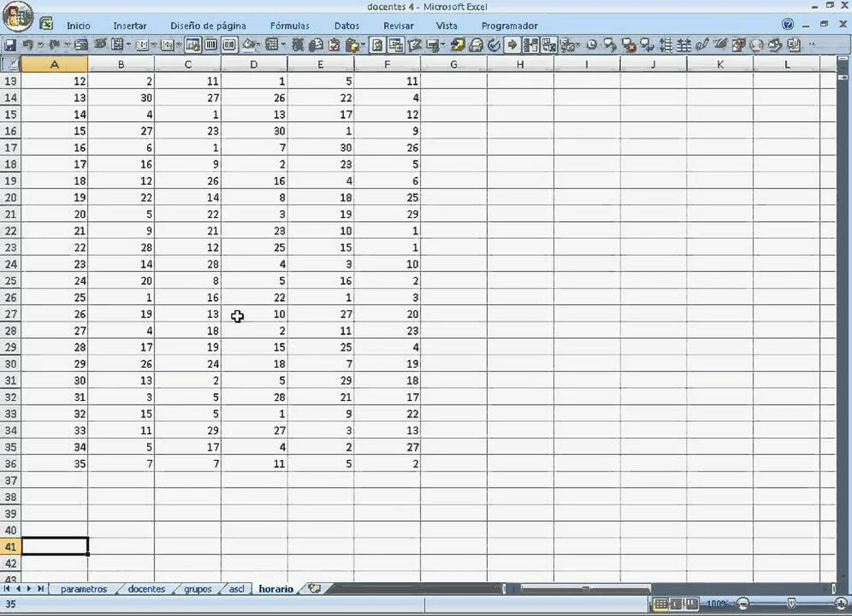Click cell A36 containing 35

click(55, 464)
